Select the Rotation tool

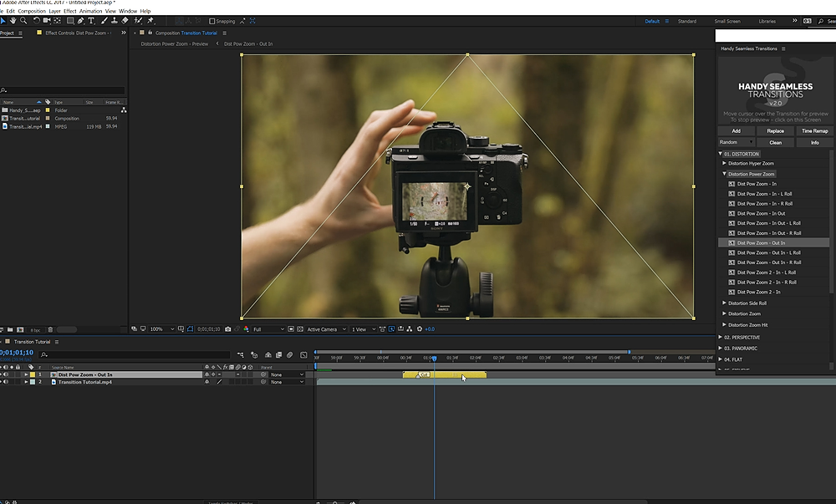37,21
